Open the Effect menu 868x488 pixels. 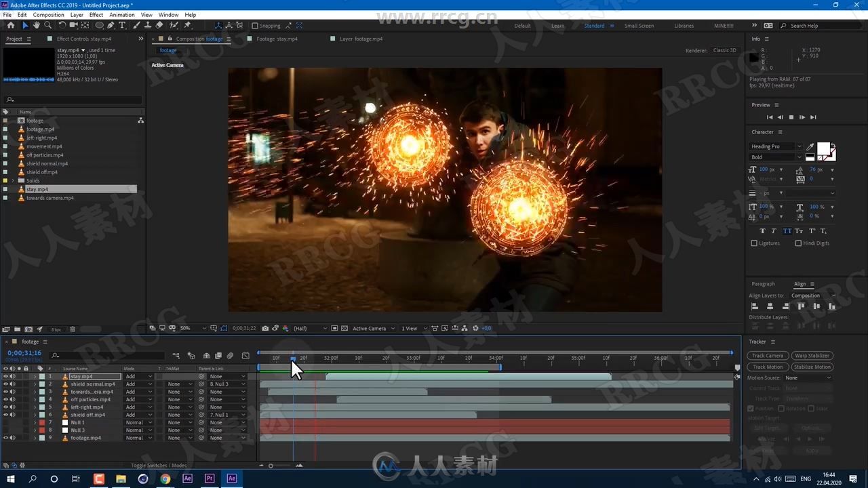pyautogui.click(x=96, y=14)
